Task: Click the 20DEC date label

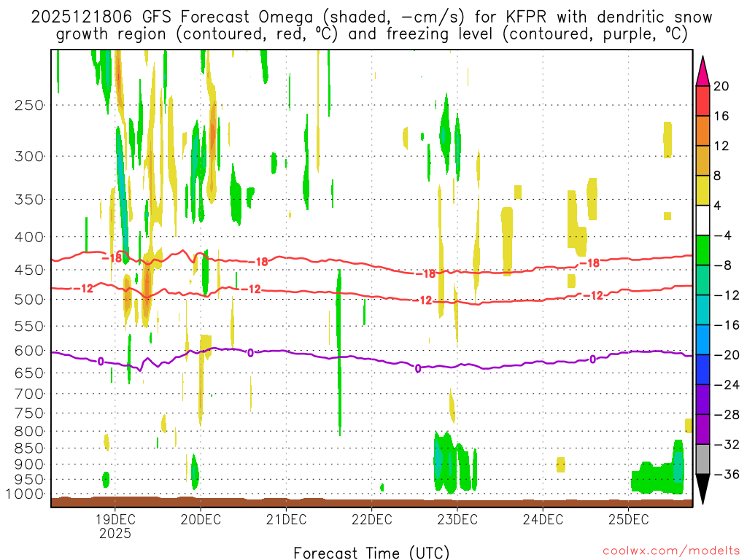Action: (201, 519)
